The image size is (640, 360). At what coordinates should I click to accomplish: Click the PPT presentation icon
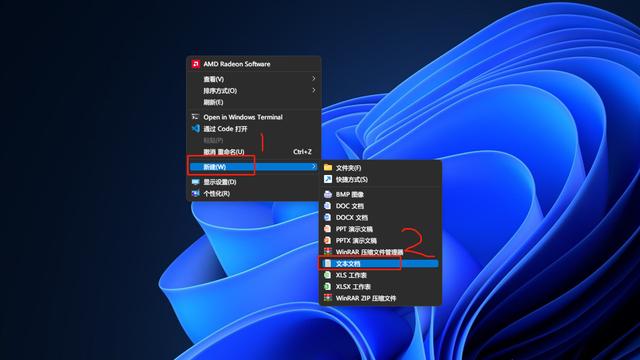327,229
